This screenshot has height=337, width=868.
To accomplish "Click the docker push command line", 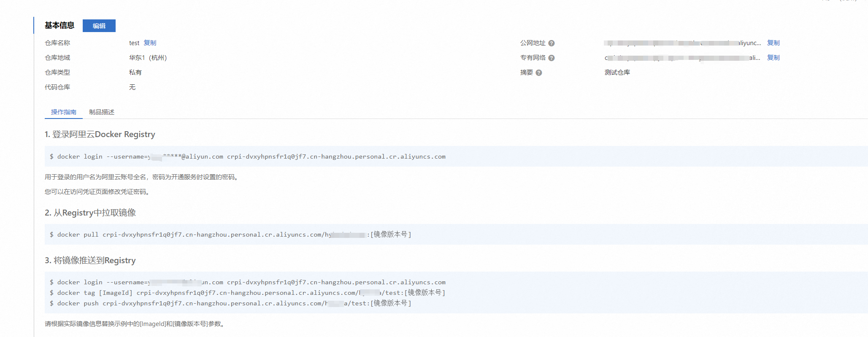I will tap(230, 303).
